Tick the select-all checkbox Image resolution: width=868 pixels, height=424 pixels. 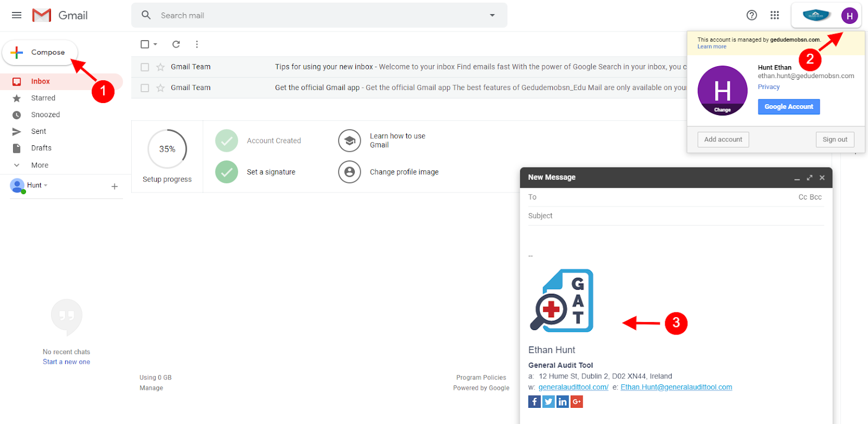[145, 44]
